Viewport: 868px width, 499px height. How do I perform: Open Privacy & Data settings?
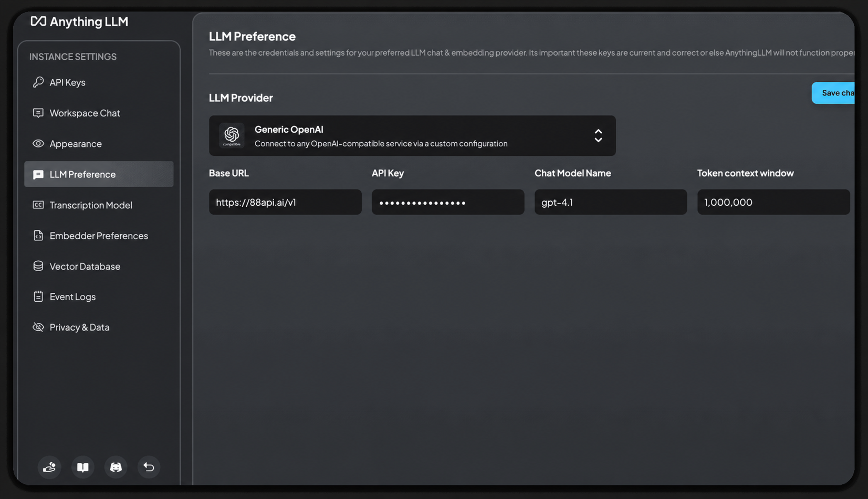click(99, 327)
